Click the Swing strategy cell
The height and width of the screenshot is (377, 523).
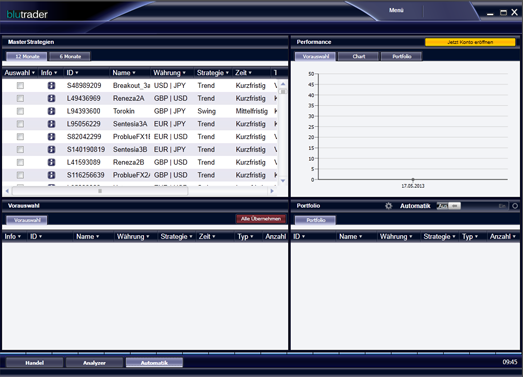206,111
